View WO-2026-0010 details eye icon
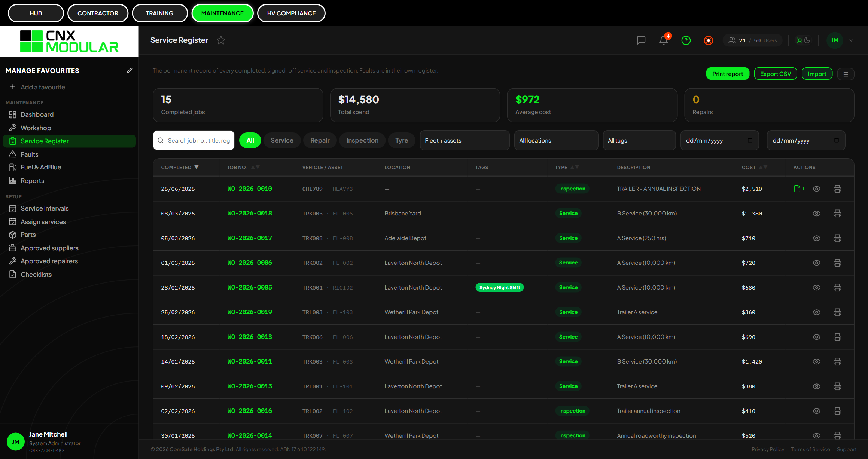 [x=817, y=189]
